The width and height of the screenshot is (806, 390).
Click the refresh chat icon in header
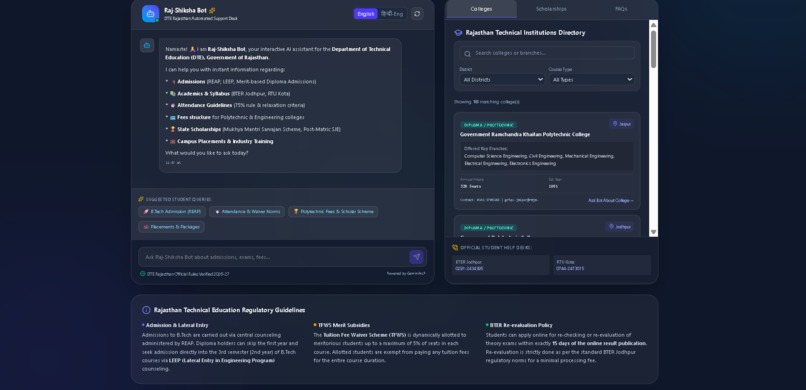pos(417,14)
